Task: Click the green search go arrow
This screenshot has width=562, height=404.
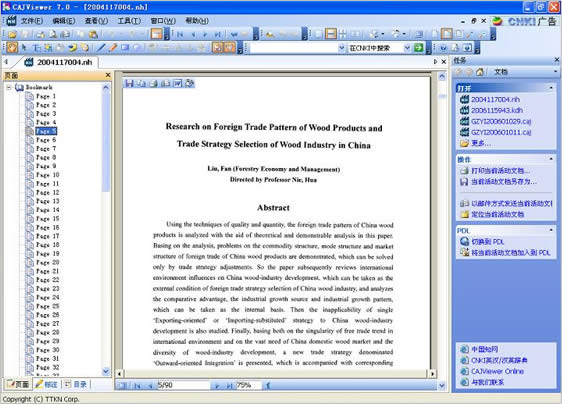Action: click(418, 48)
